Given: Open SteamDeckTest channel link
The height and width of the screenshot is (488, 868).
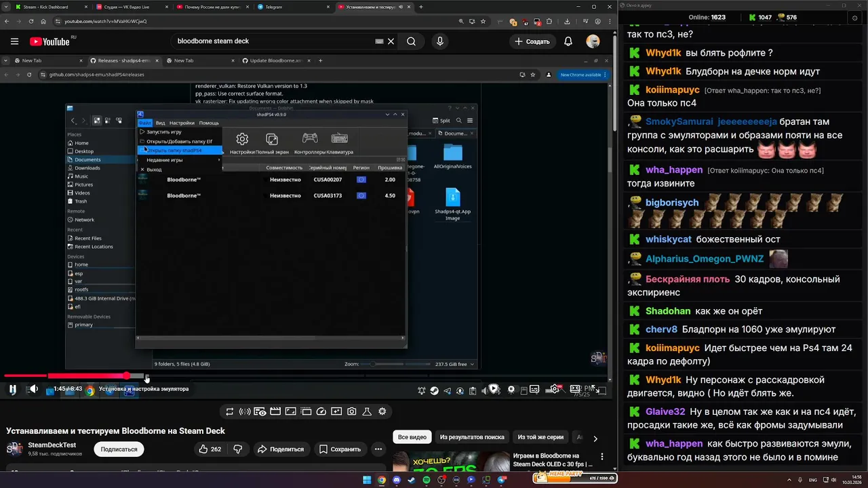Looking at the screenshot, I should coord(52,445).
